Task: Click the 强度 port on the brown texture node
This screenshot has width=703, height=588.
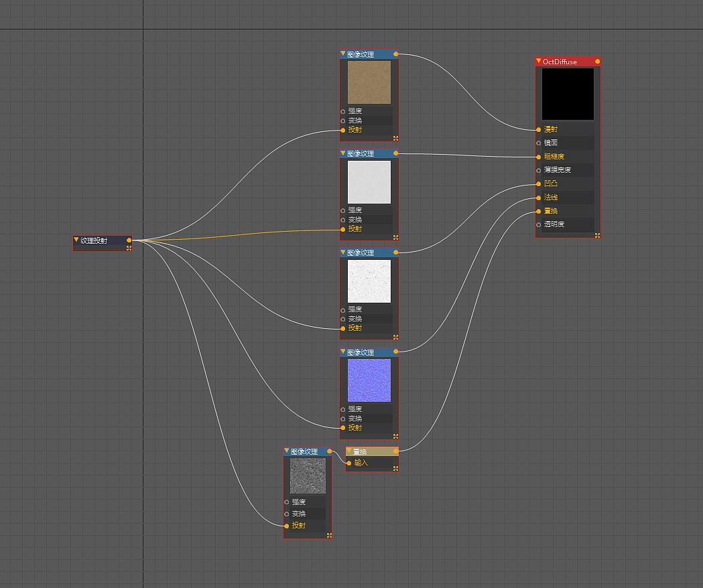Action: click(343, 111)
